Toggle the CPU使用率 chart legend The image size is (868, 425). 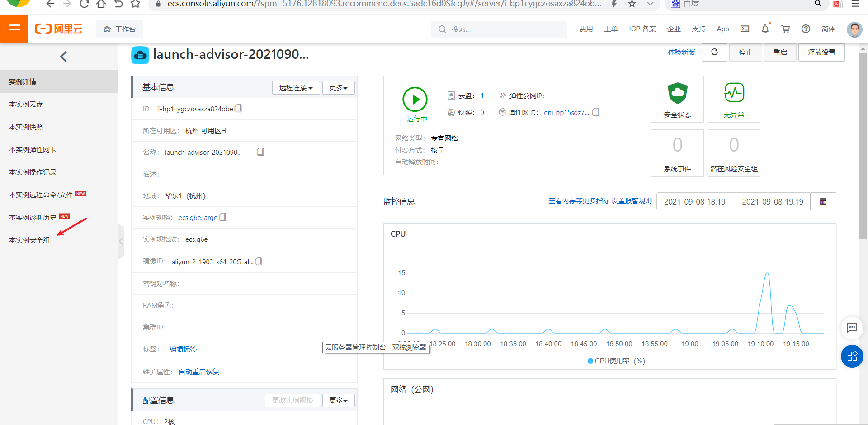(x=616, y=361)
